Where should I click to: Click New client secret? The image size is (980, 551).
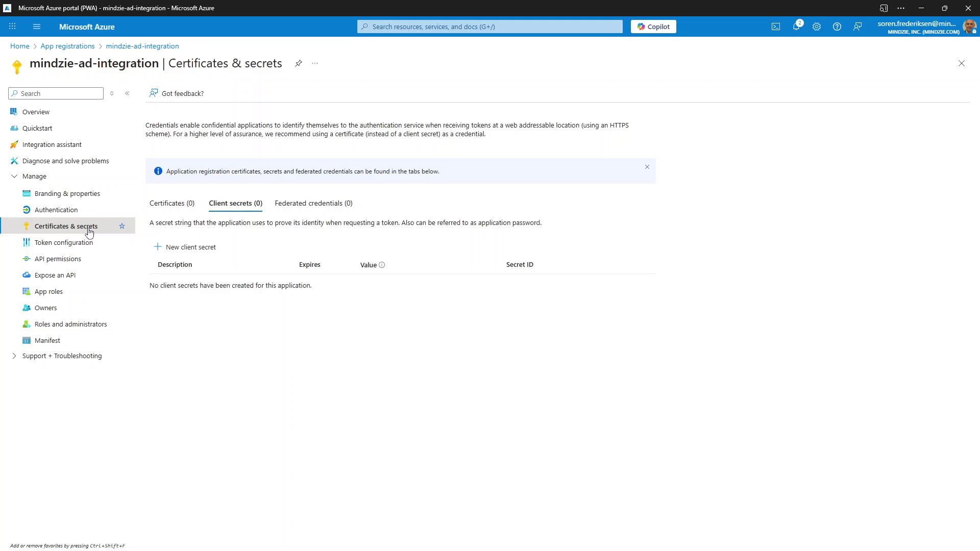185,247
